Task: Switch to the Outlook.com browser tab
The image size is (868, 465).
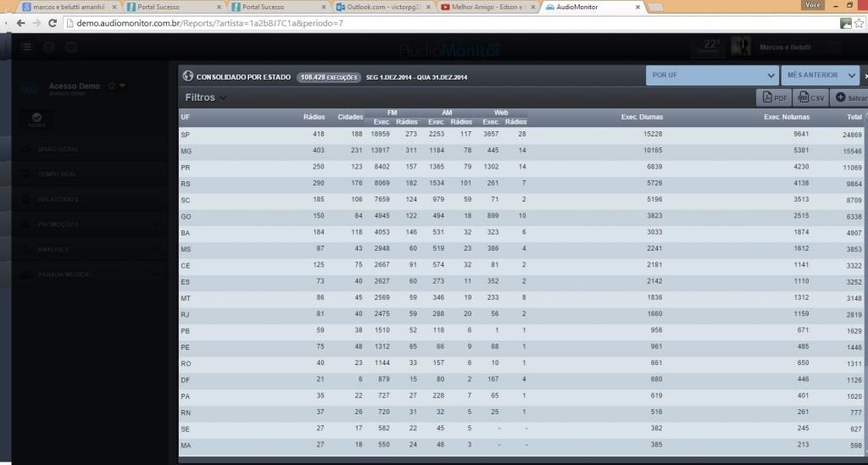Action: click(381, 7)
